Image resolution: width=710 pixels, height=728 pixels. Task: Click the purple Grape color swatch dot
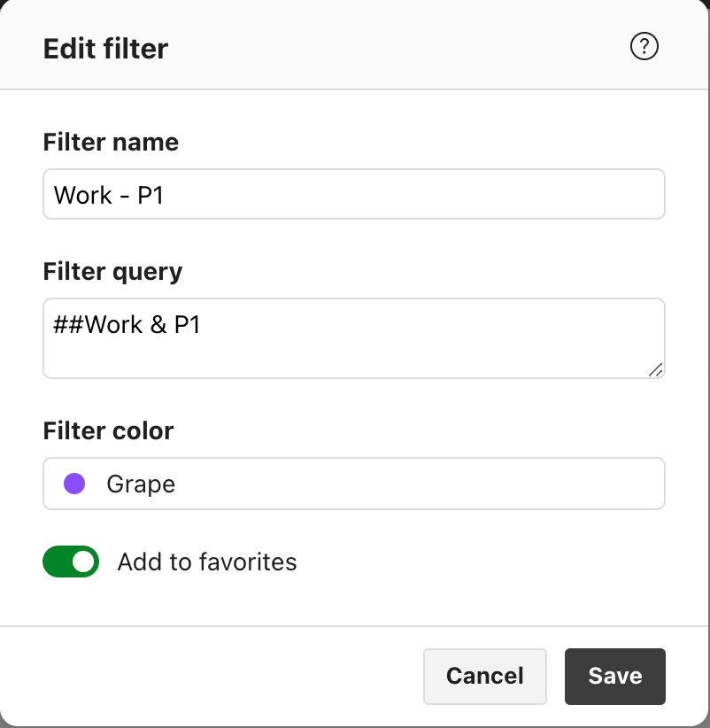point(75,484)
